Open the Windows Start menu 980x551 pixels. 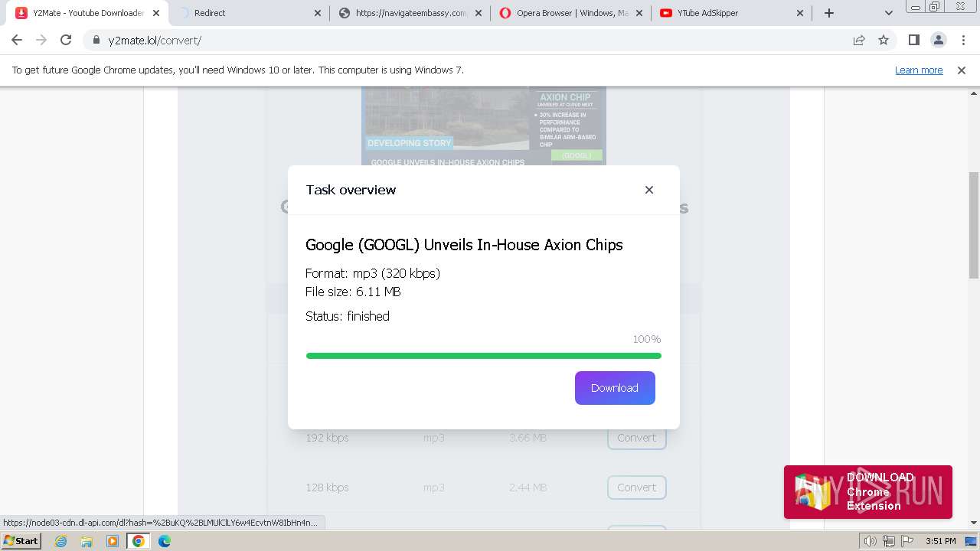point(21,541)
